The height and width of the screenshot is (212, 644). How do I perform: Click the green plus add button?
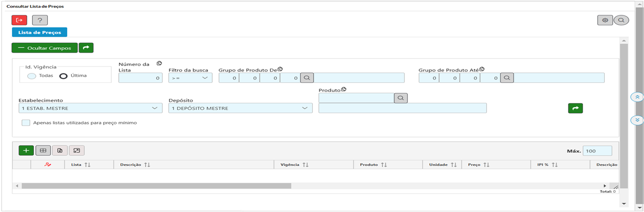click(26, 150)
